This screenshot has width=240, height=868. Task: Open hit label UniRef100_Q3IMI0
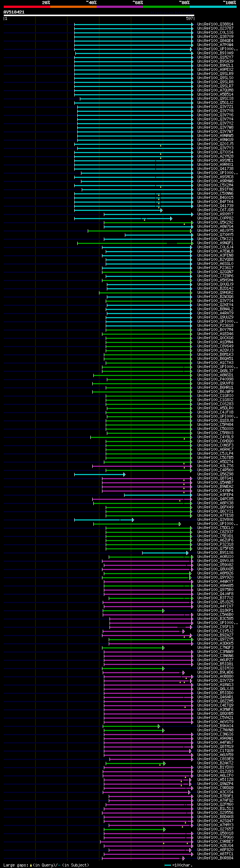(215, 668)
